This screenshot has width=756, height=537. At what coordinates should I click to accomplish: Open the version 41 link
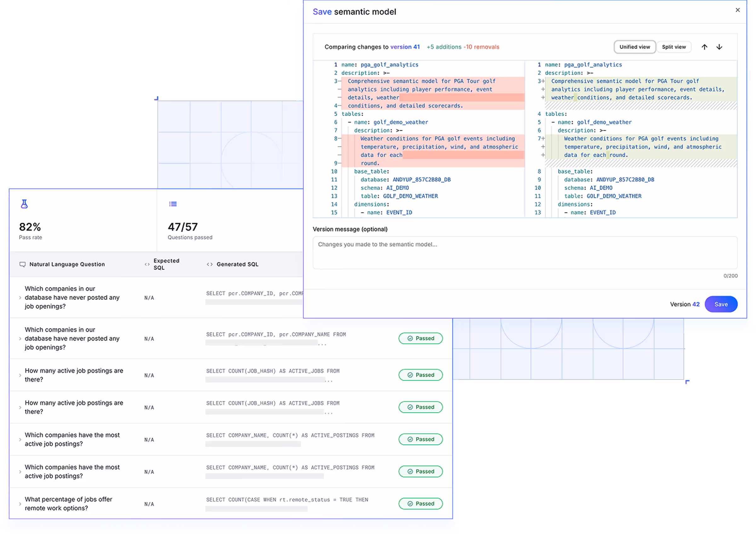(x=405, y=47)
